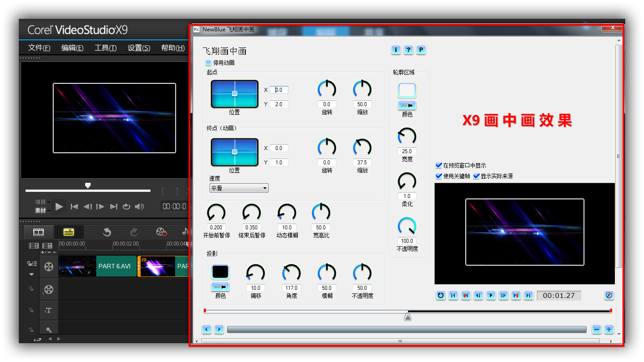Click the info 'i' button in NewBlue dialog
The height and width of the screenshot is (362, 644).
(x=396, y=50)
